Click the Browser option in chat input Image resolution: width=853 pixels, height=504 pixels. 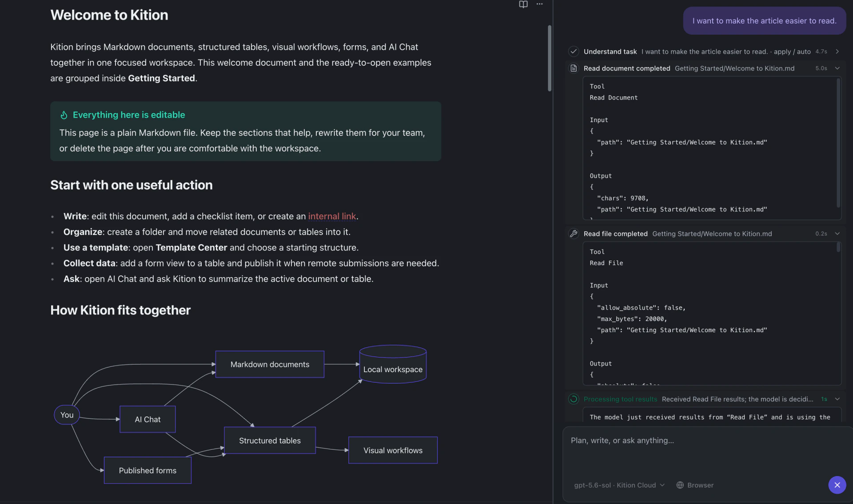tap(695, 485)
